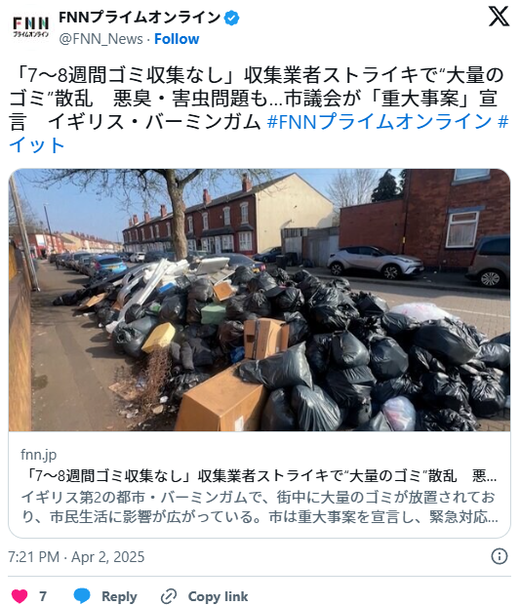520x606 pixels.
Task: Select the Reply text button
Action: tap(119, 596)
